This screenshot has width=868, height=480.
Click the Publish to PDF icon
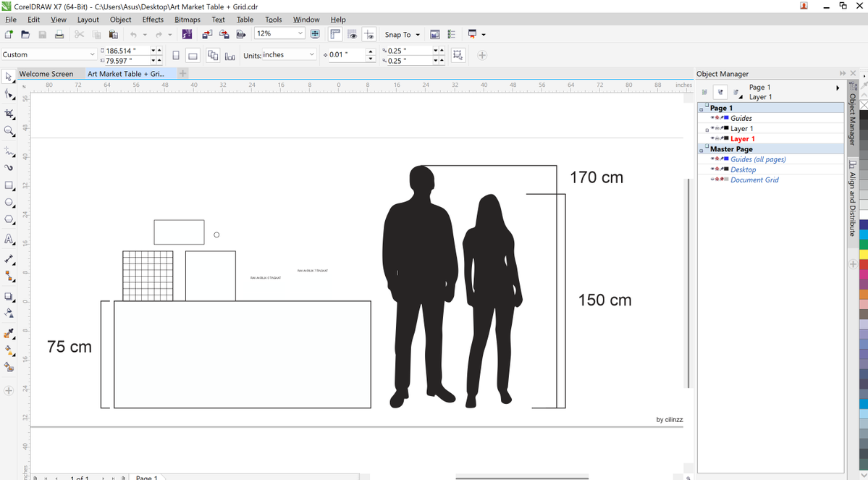coord(241,34)
